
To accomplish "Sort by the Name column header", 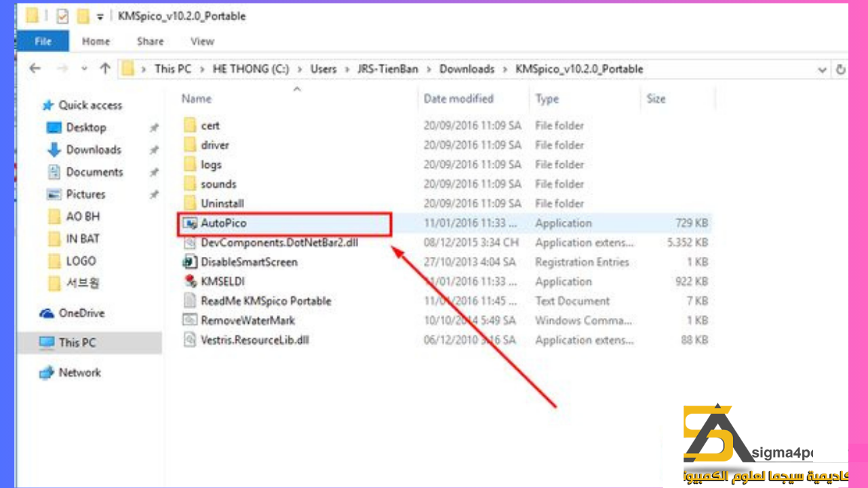I will [x=197, y=99].
